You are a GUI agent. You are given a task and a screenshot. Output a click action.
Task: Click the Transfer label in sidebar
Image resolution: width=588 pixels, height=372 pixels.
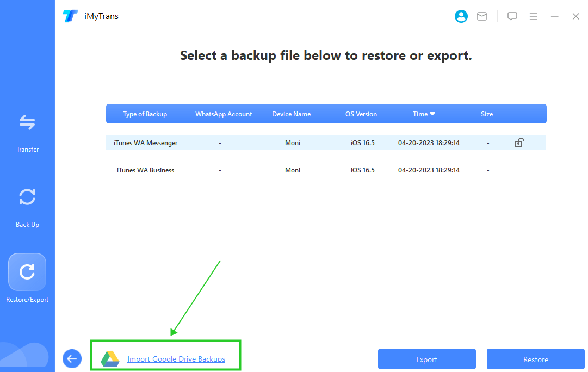pyautogui.click(x=27, y=149)
